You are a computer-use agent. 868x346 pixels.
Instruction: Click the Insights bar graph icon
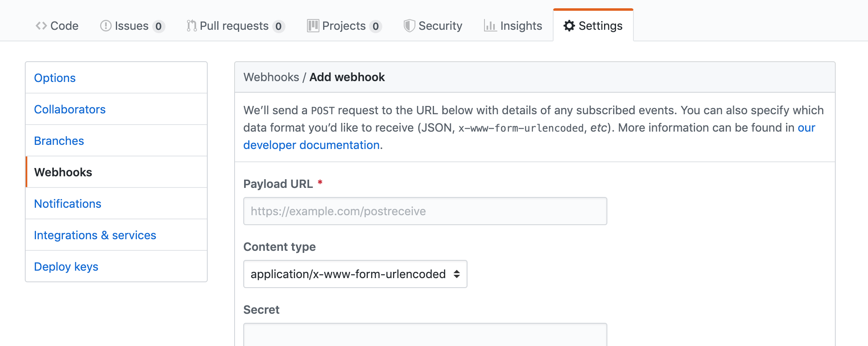(x=490, y=26)
